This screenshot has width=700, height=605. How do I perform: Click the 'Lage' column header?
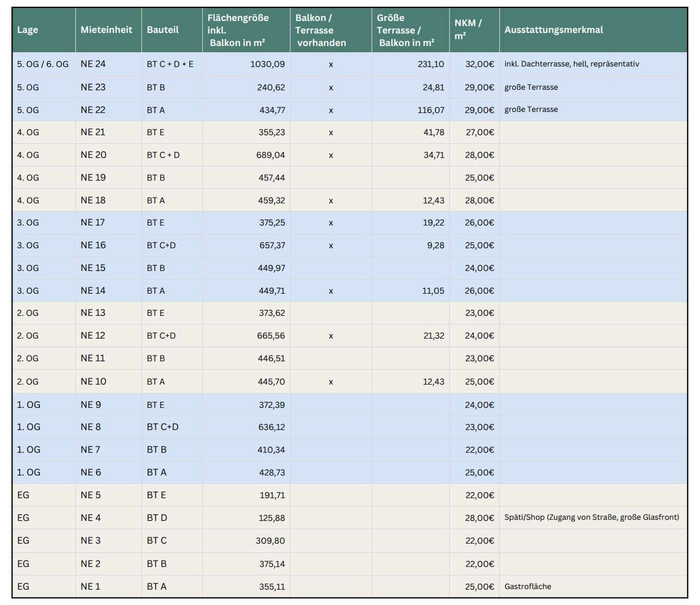pos(28,30)
